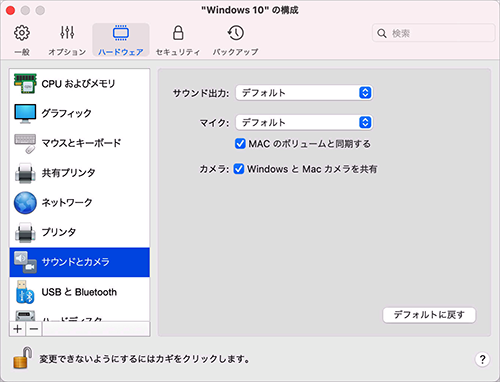Click the ネットワーク globe icon
The height and width of the screenshot is (382, 500).
click(25, 203)
